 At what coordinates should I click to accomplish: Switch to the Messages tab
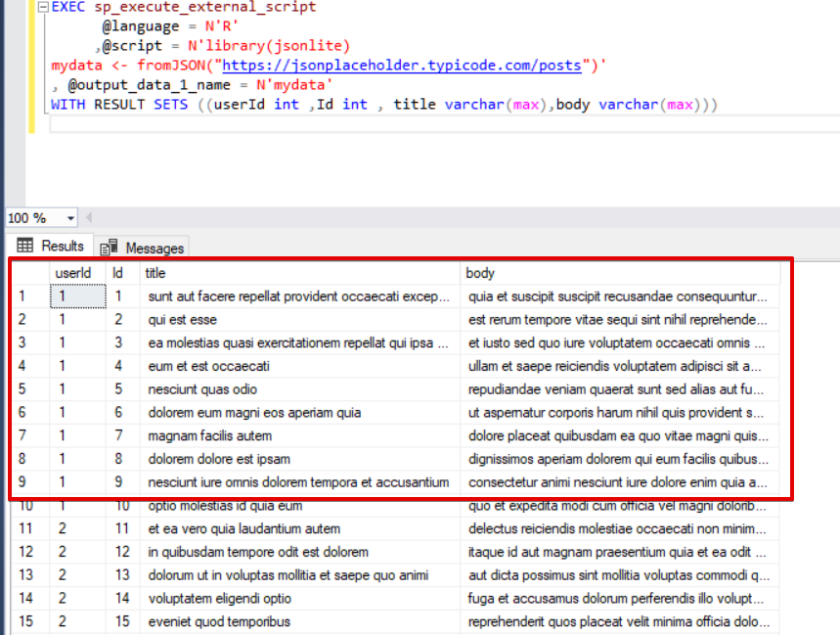[x=143, y=249]
